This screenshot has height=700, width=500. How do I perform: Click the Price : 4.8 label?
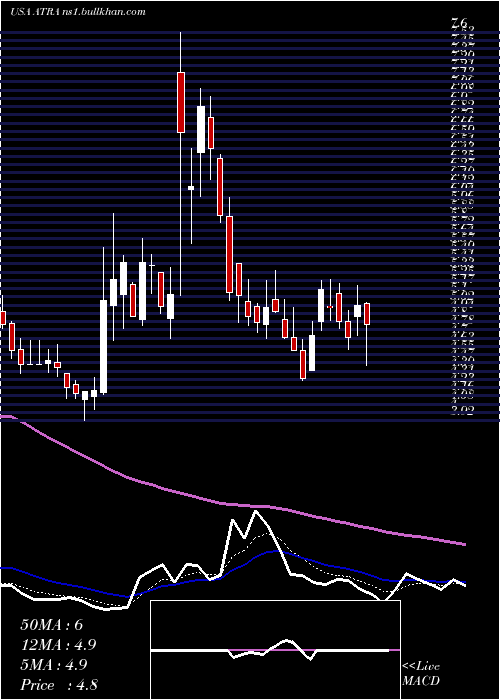(59, 685)
